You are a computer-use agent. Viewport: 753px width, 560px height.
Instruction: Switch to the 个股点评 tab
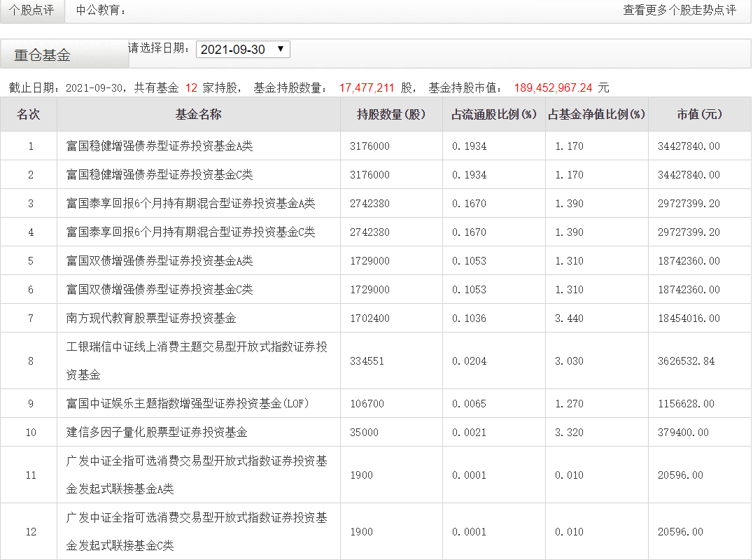click(x=31, y=11)
